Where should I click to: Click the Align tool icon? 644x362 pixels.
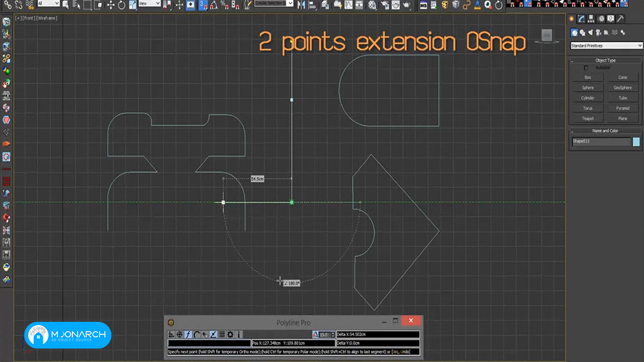[313, 5]
